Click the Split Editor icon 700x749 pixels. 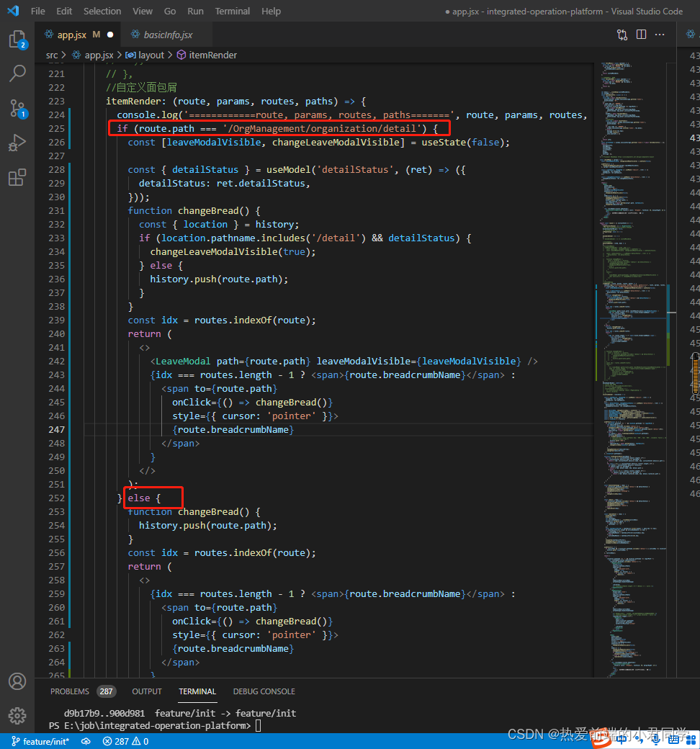point(641,34)
